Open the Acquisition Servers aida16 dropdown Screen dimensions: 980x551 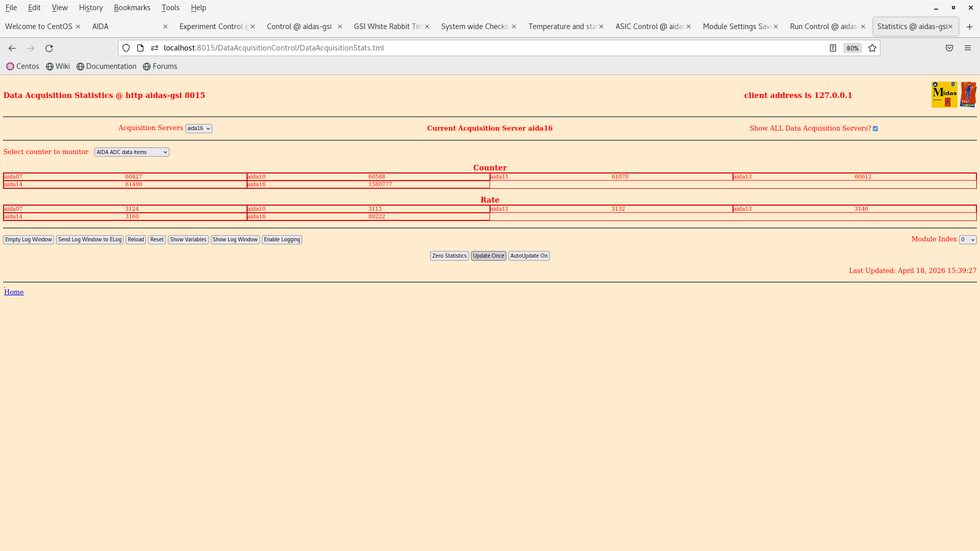pos(199,128)
